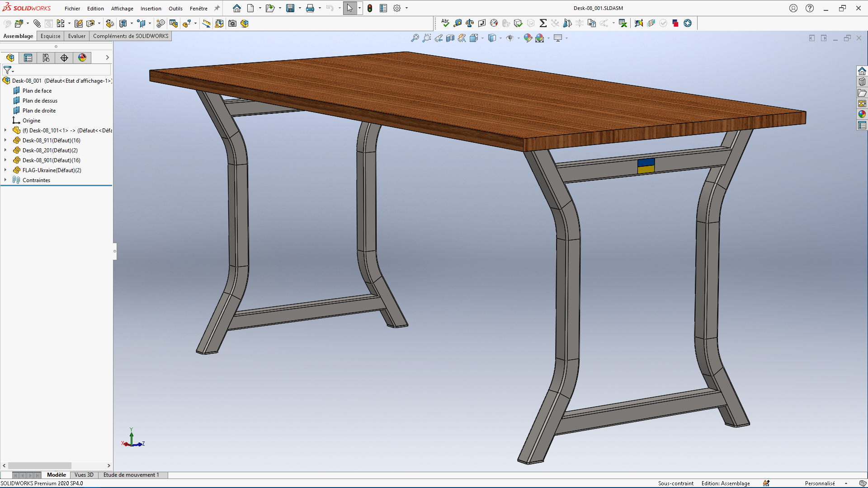Switch to the Evaluer tab

(76, 36)
